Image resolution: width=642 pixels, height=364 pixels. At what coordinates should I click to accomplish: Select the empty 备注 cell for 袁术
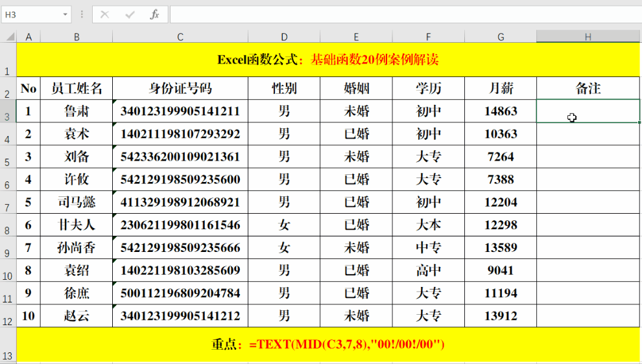pos(588,133)
